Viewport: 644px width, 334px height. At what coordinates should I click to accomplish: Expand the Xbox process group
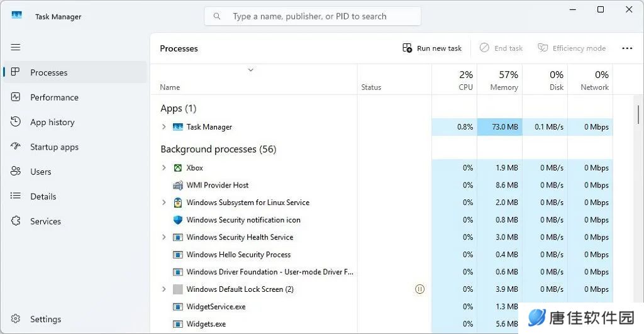164,167
